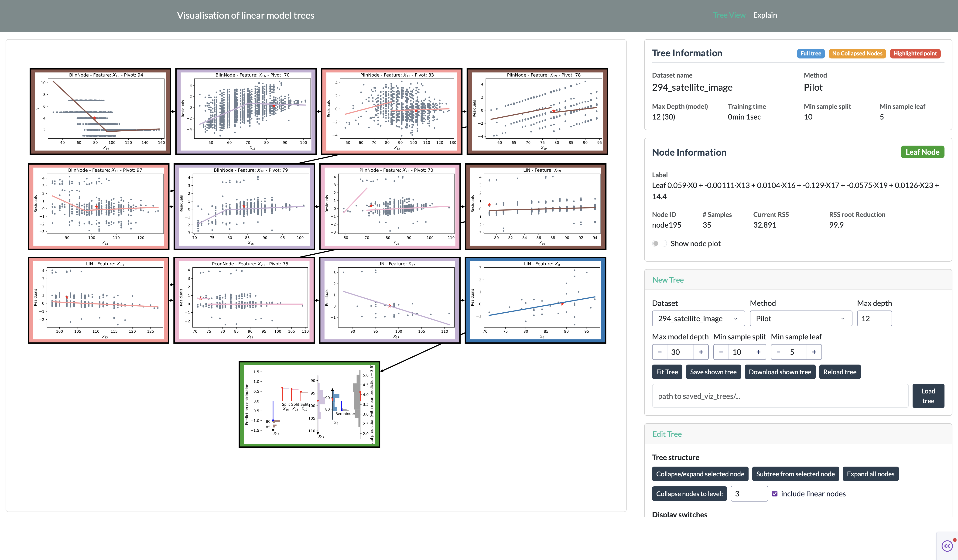Click the Max depth input field
This screenshot has height=560, width=958.
point(874,319)
